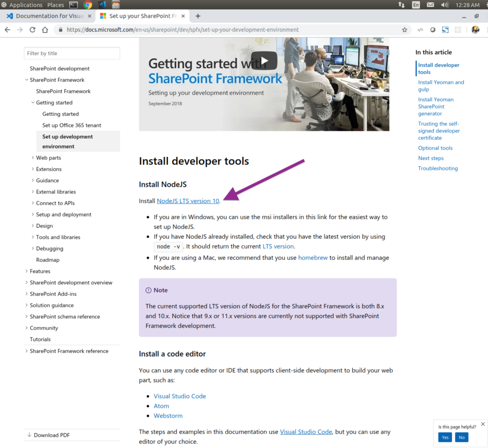Viewport: 488px width, 448px height.
Task: Expand the Design node
Action: click(33, 226)
